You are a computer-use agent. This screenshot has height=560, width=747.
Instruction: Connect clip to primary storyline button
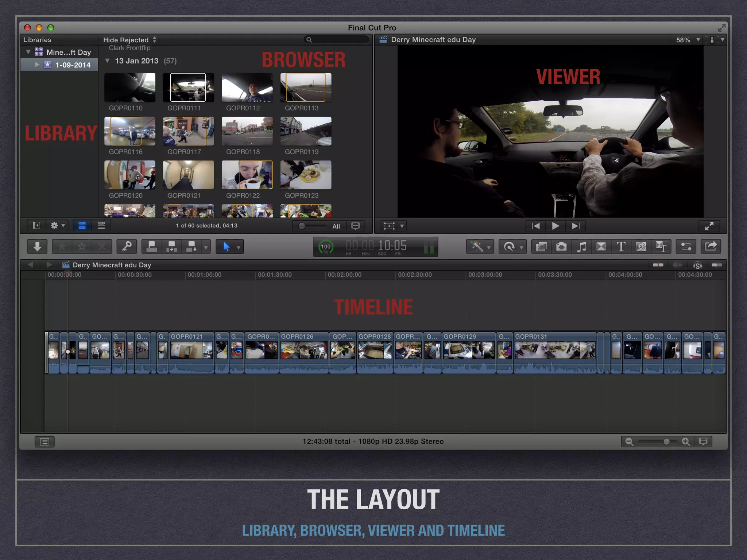pyautogui.click(x=151, y=247)
